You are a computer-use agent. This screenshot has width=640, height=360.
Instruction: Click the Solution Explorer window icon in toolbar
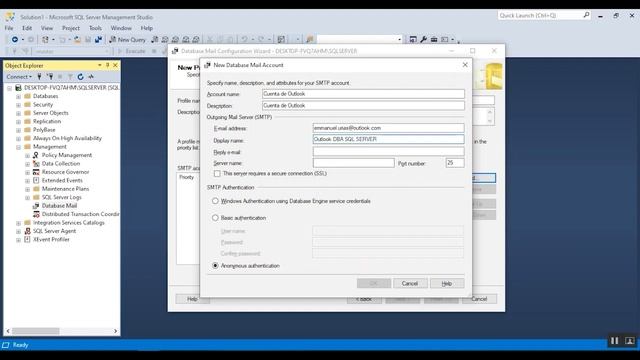(413, 40)
